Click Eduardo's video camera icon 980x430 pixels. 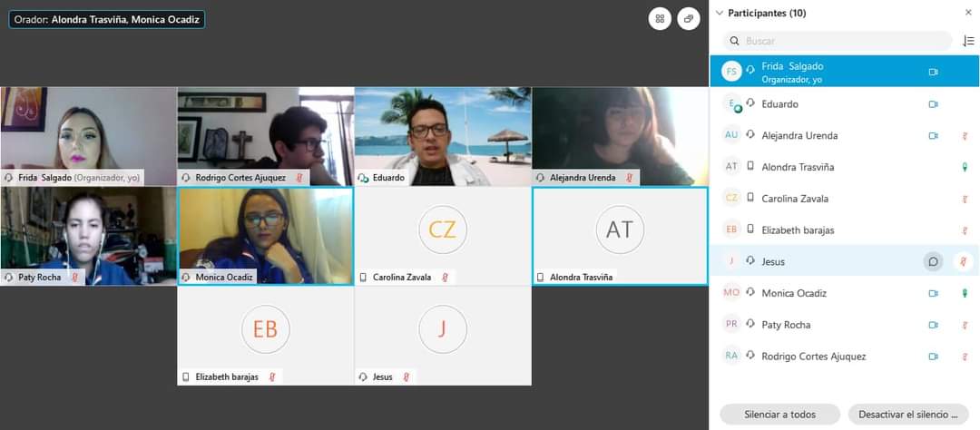[933, 104]
